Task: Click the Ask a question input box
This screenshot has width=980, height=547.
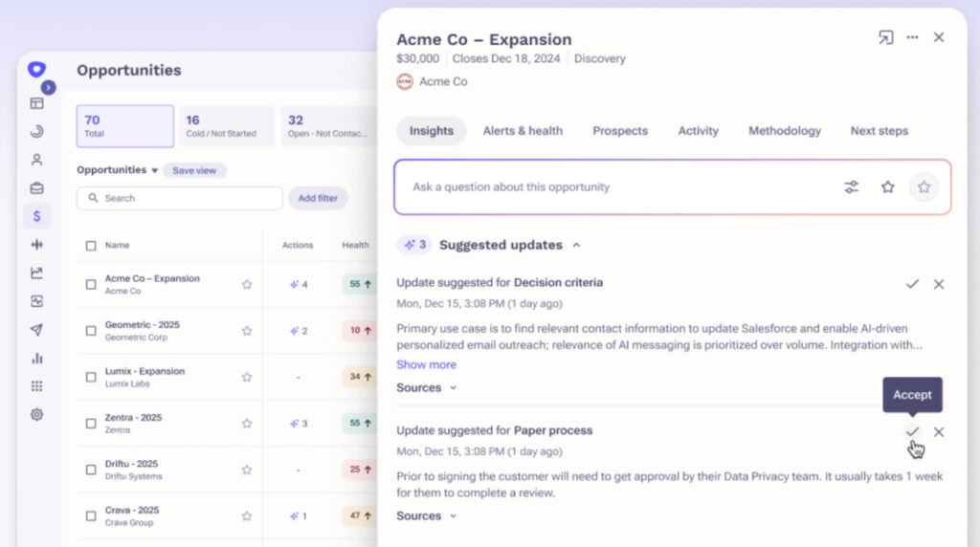Action: [673, 186]
